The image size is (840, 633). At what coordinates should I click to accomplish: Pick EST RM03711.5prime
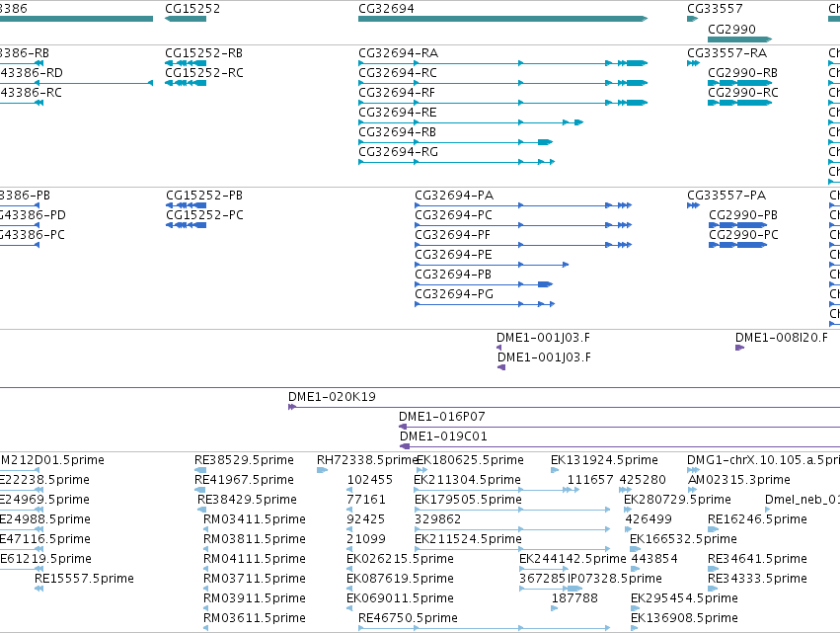[x=255, y=580]
